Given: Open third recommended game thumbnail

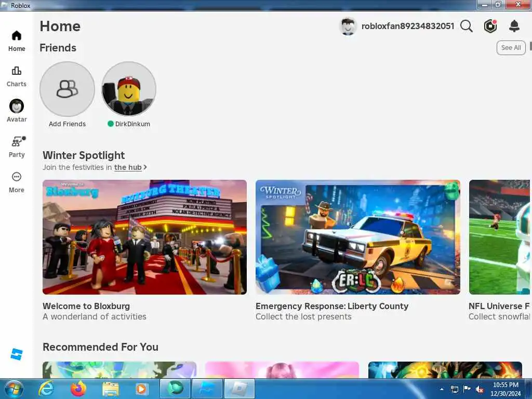Looking at the screenshot, I should tap(445, 370).
